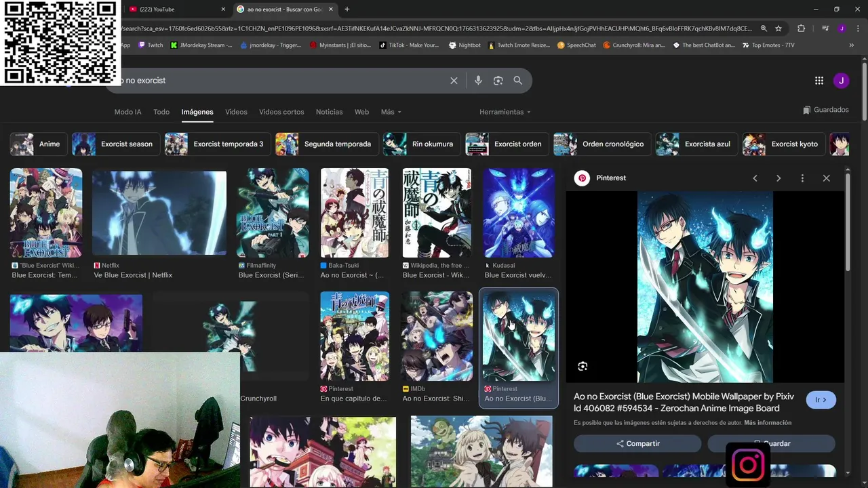Click the Ir button to visit page
868x488 pixels.
coord(821,400)
